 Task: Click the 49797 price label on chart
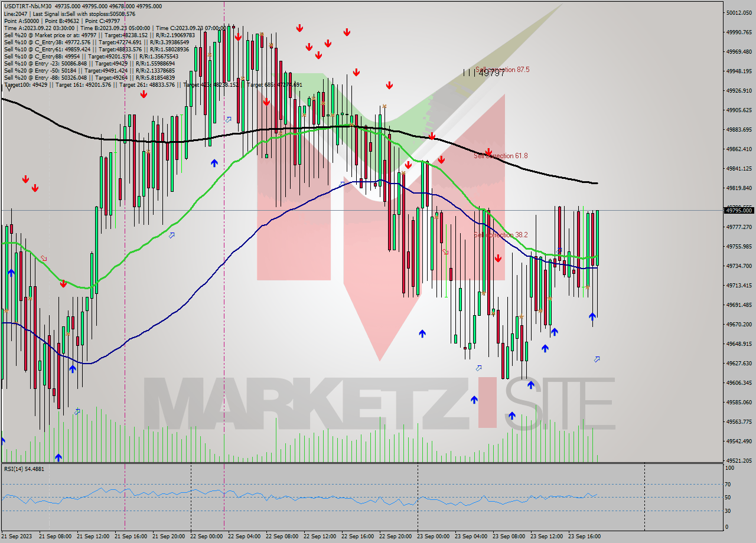point(491,72)
